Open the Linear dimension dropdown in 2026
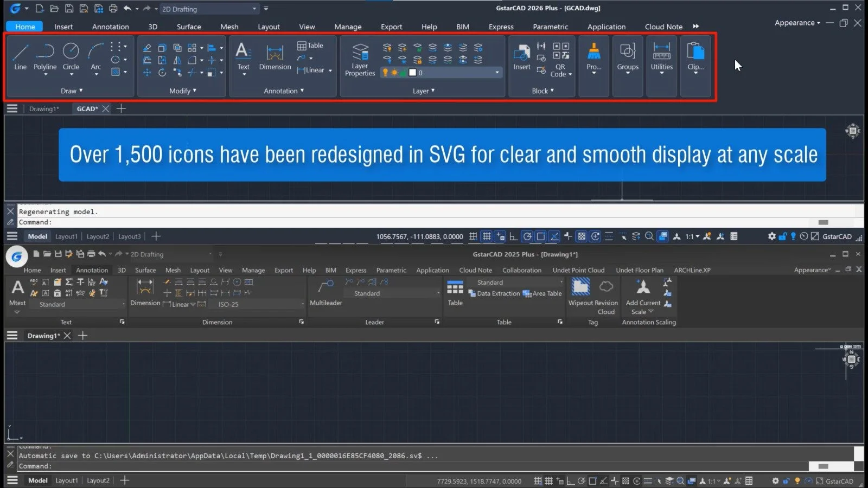Image resolution: width=868 pixels, height=488 pixels. (x=330, y=70)
